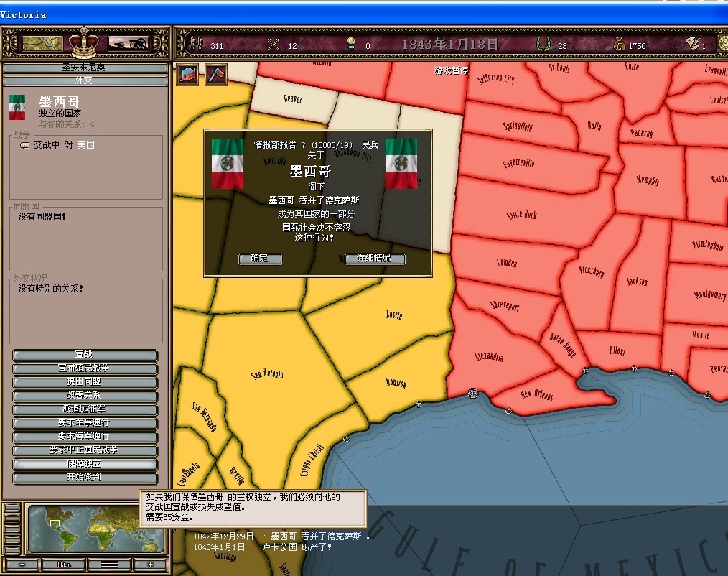Click the laurel wreath prestige icon
The image size is (728, 576).
click(x=543, y=45)
